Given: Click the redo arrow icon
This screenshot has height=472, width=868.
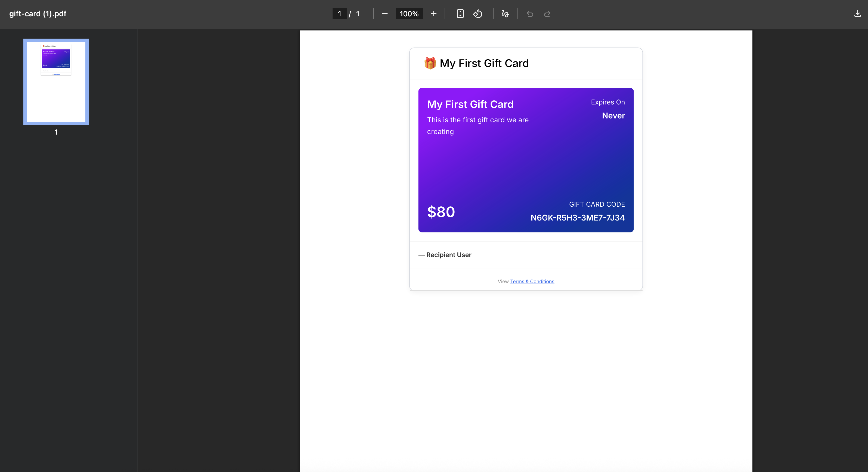Looking at the screenshot, I should tap(547, 14).
